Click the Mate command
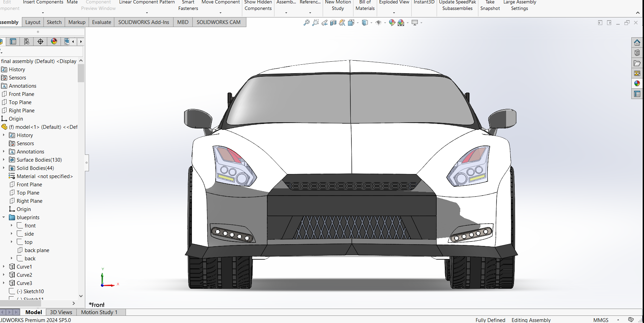The image size is (644, 323). (72, 2)
